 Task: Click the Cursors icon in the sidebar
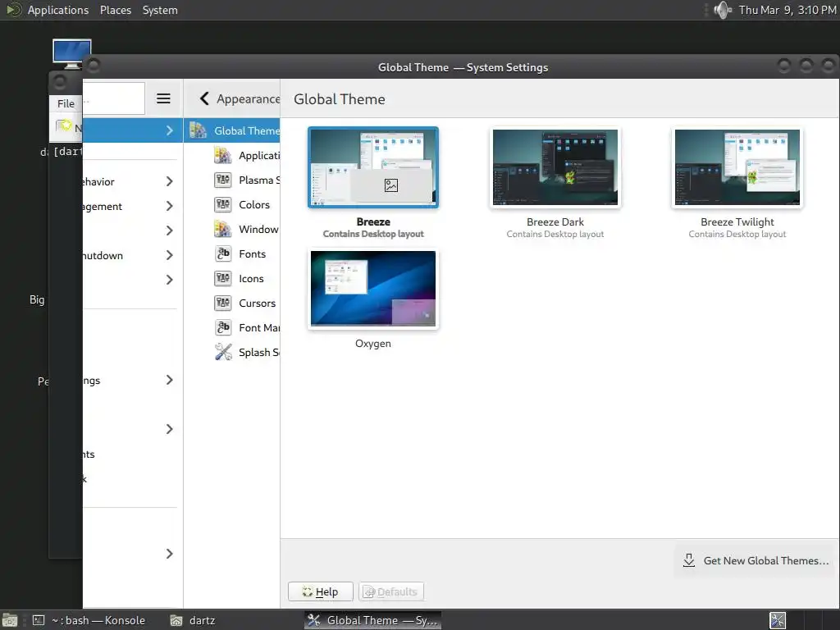[223, 304]
